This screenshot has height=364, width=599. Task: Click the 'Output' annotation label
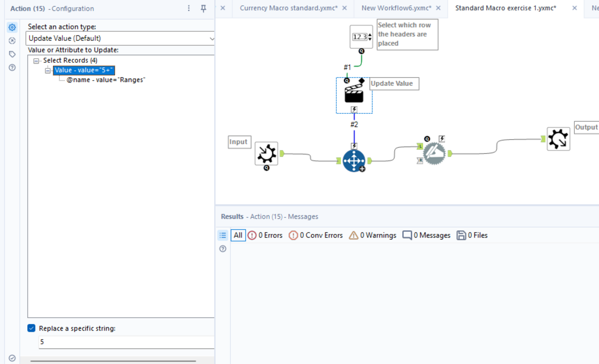587,127
